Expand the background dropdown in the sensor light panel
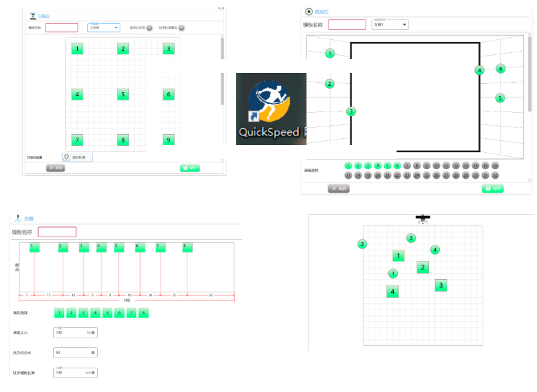The width and height of the screenshot is (537, 392). click(390, 25)
